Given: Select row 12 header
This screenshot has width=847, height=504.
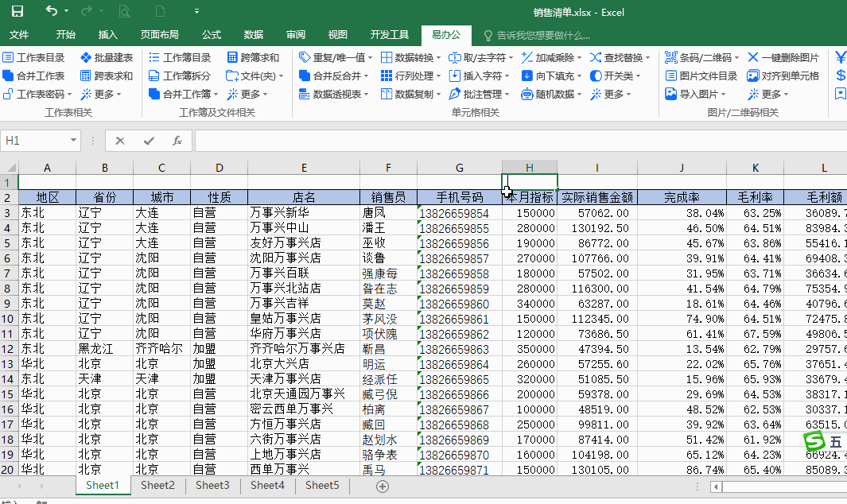Looking at the screenshot, I should click(8, 349).
